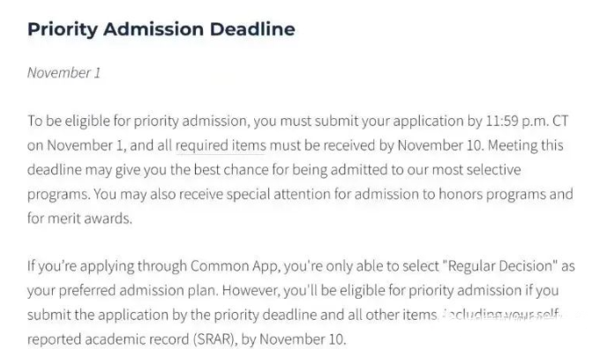Open the underlined "required items" link
This screenshot has height=364, width=607.
click(221, 145)
